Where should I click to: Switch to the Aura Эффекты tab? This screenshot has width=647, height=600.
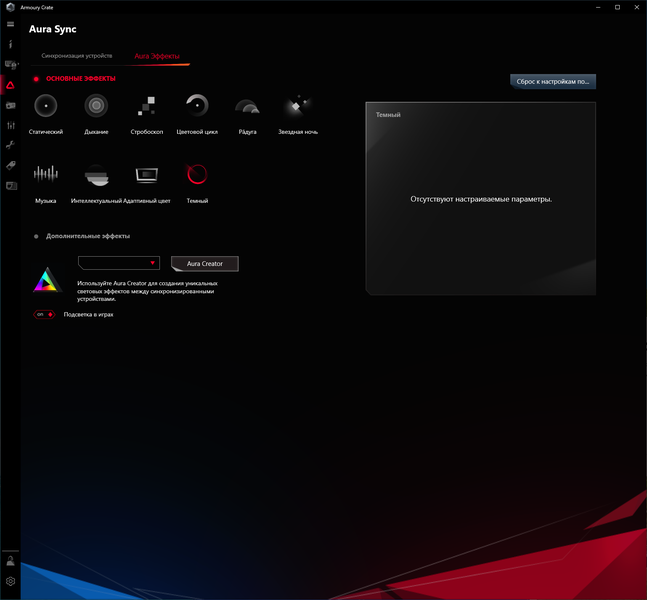(x=157, y=56)
